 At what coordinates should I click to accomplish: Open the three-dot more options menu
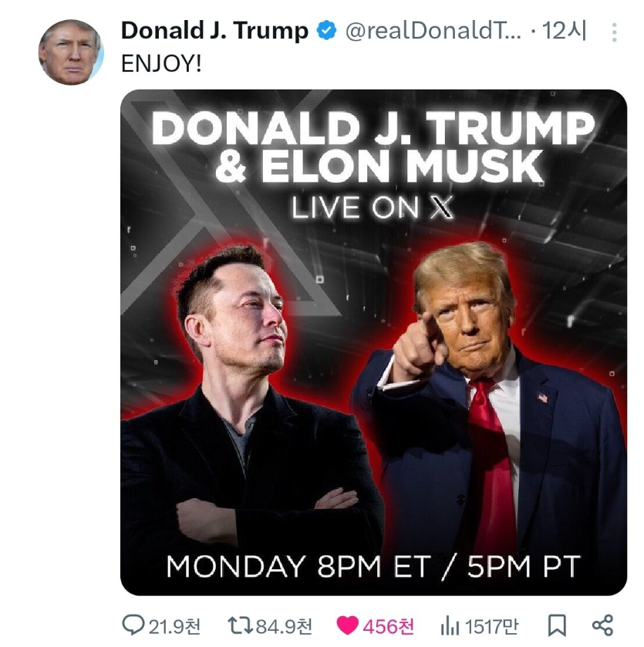coord(614,32)
